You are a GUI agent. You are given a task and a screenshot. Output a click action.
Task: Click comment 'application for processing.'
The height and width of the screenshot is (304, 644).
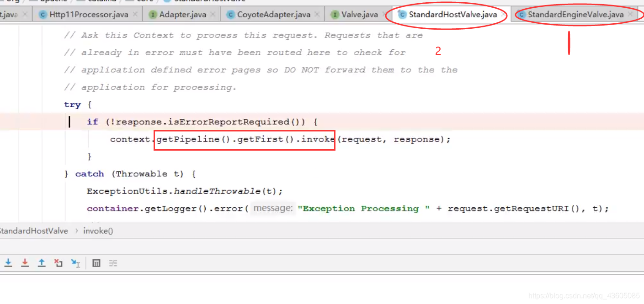click(150, 88)
